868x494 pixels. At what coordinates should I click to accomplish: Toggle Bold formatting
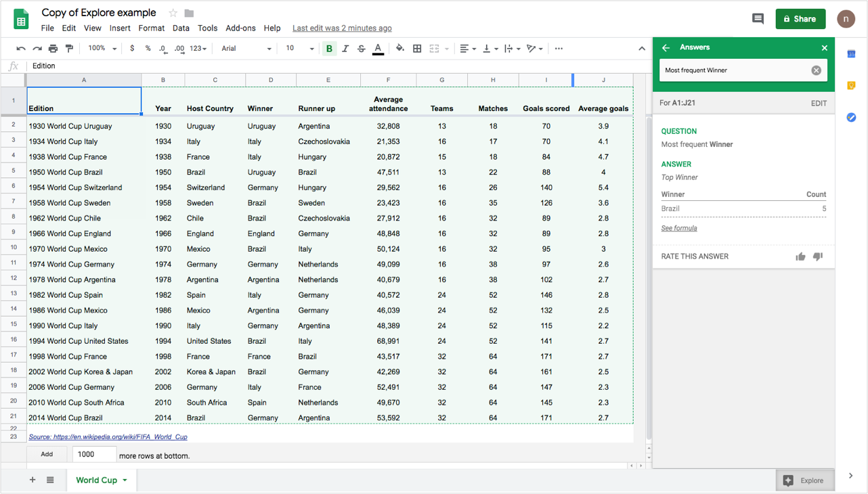(x=329, y=49)
